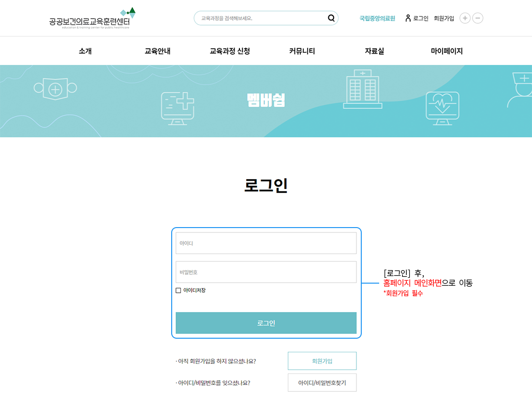This screenshot has height=402, width=532.
Task: Click the teal 로그인 submit button
Action: tap(266, 322)
